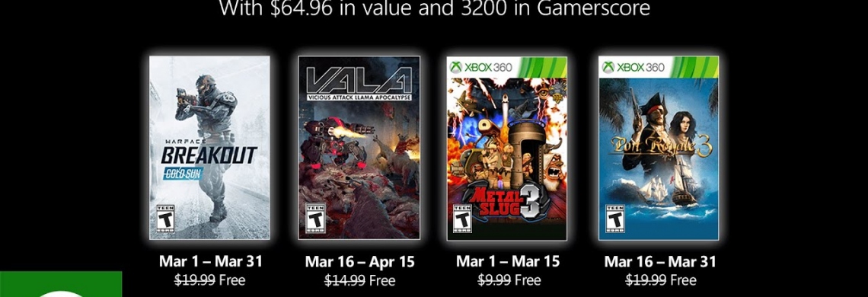Click the $14.99 Free price under VALA
The width and height of the screenshot is (868, 297).
359,280
